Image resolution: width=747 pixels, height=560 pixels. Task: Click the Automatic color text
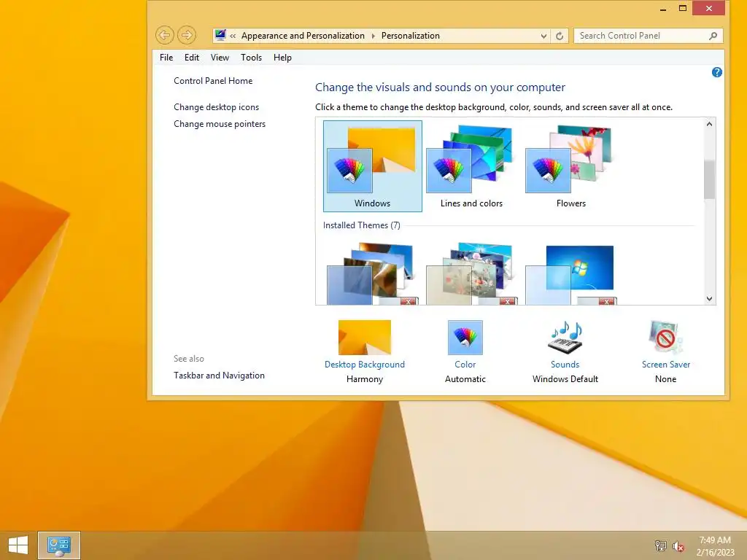[465, 379]
